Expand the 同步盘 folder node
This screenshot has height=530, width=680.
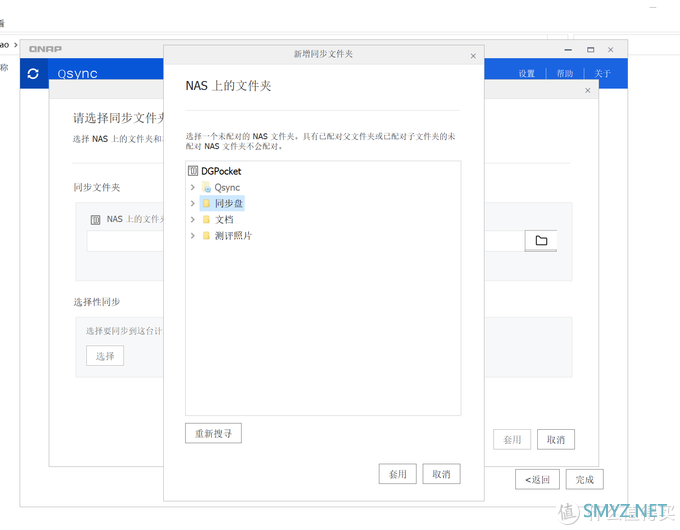(193, 203)
